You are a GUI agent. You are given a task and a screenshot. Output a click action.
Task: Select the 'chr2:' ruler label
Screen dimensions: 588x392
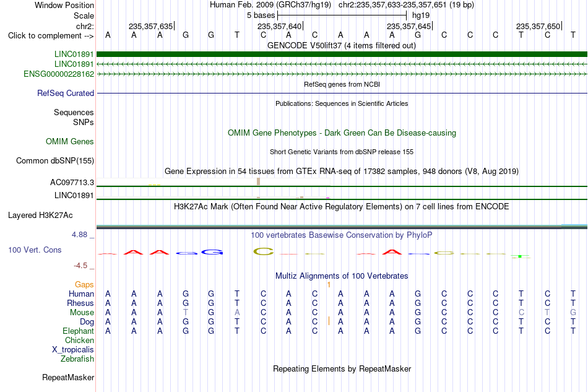[x=85, y=26]
